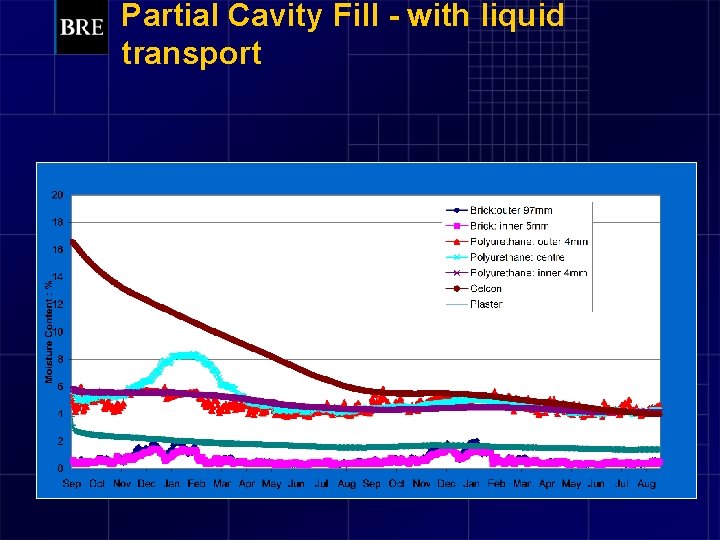Image resolution: width=720 pixels, height=540 pixels.
Task: Click the BRE logo
Action: [82, 27]
